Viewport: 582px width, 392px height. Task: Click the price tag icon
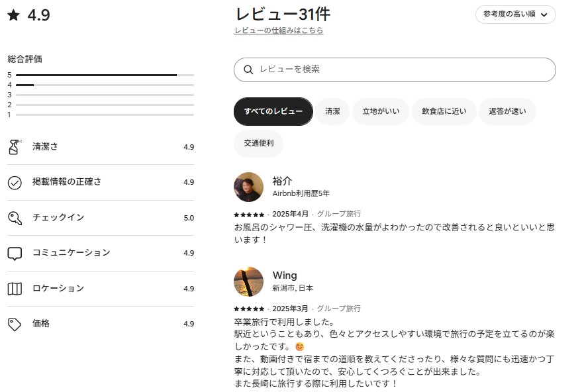[x=15, y=324]
